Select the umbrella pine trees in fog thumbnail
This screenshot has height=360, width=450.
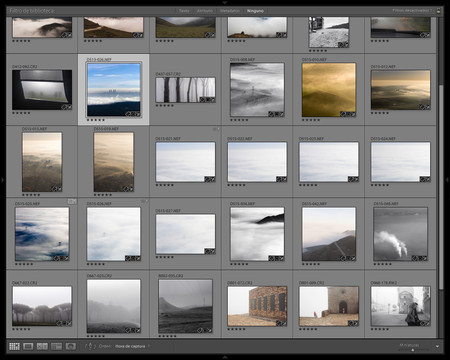pos(42,306)
